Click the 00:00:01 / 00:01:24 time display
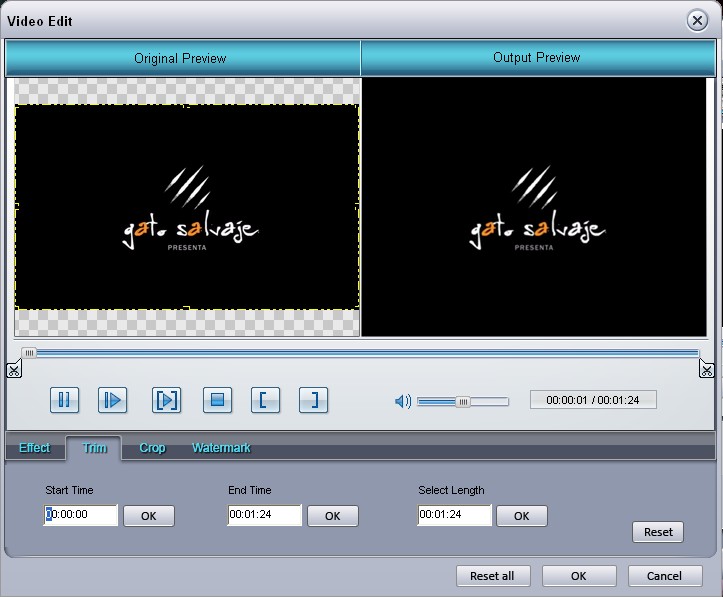723x597 pixels. coord(593,400)
